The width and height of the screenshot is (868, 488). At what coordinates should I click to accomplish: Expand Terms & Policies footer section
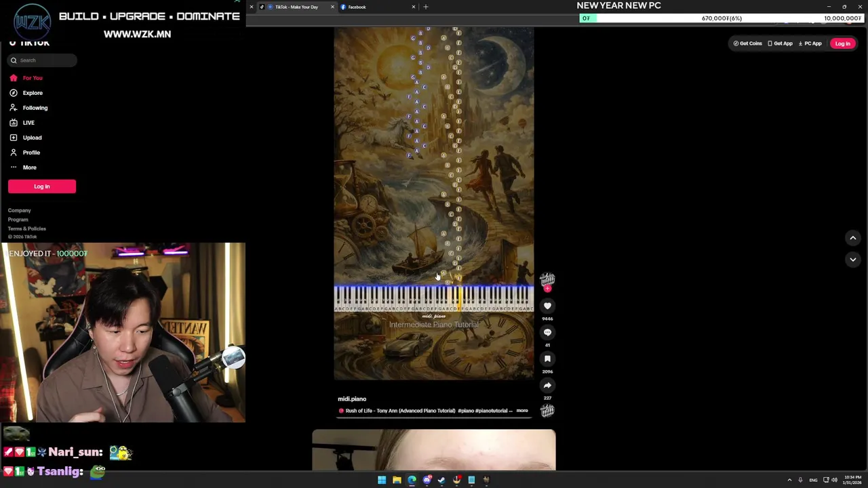coord(26,228)
